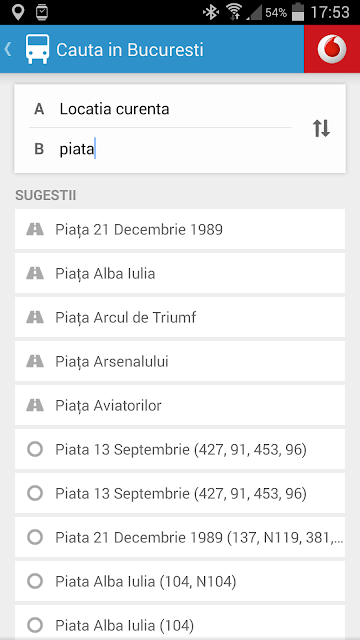Tap the back chevron in header
The width and height of the screenshot is (360, 640).
click(x=8, y=49)
